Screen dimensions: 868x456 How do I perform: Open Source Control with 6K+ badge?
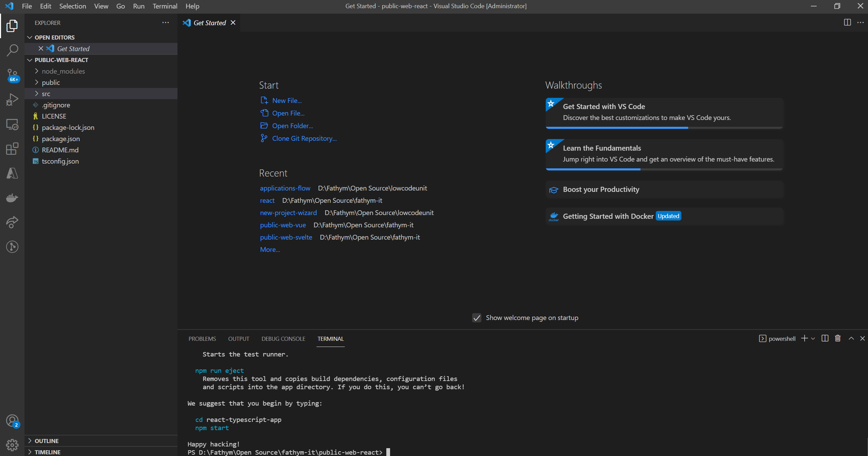[12, 75]
